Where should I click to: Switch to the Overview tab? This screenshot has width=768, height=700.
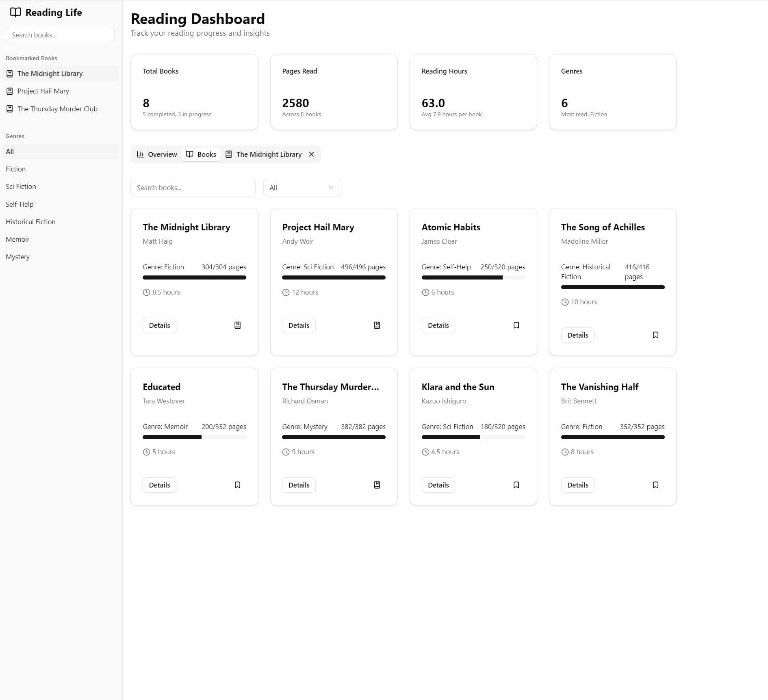pyautogui.click(x=157, y=154)
